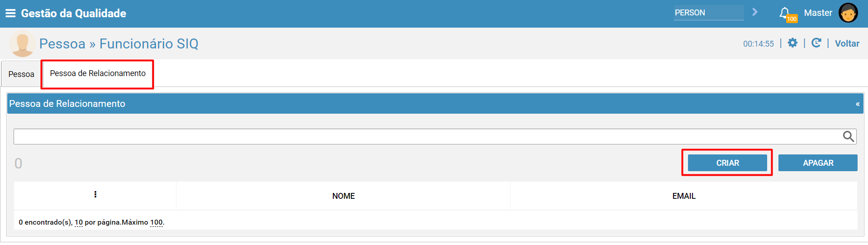Open the hamburger main menu
The width and height of the screenshot is (868, 245).
point(10,13)
